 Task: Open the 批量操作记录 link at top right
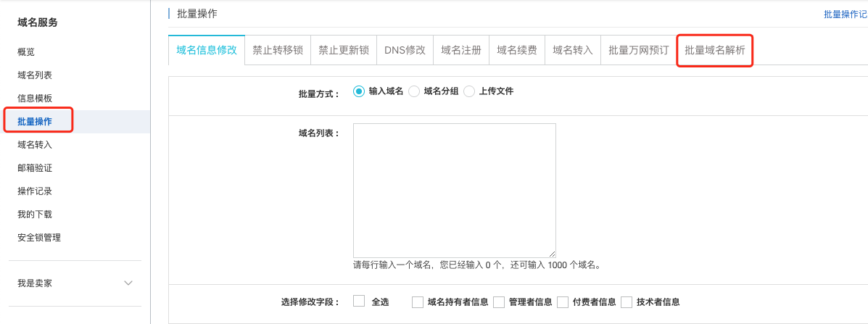(845, 14)
